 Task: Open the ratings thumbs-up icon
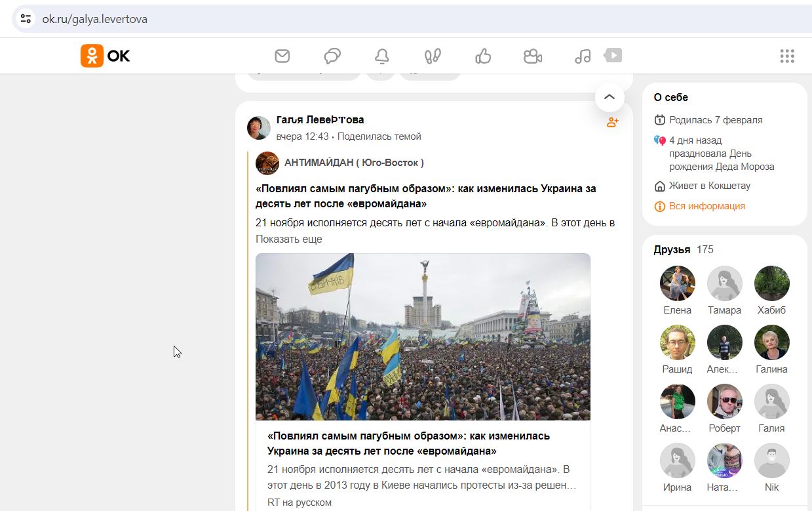tap(483, 56)
